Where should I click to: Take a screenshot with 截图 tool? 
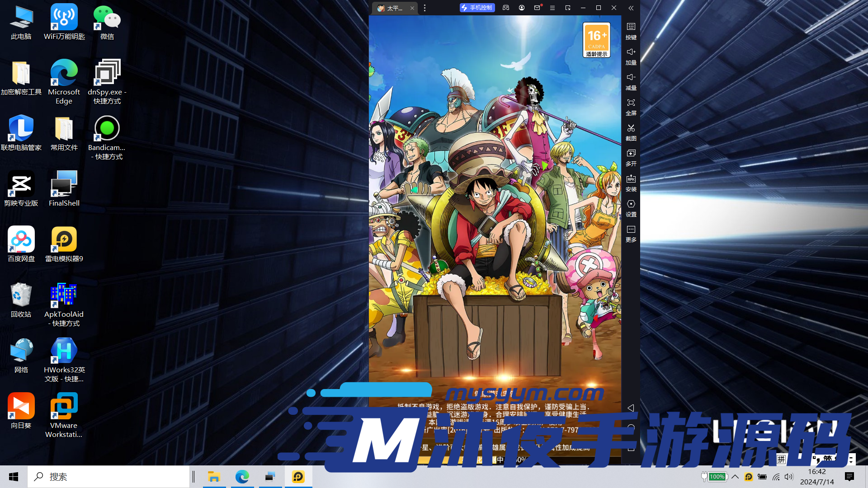click(x=631, y=132)
